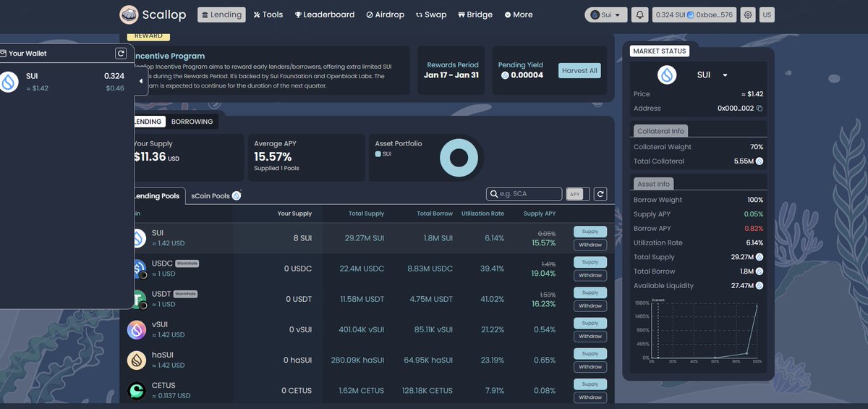868x409 pixels.
Task: Copy the SUI contract address
Action: point(759,109)
